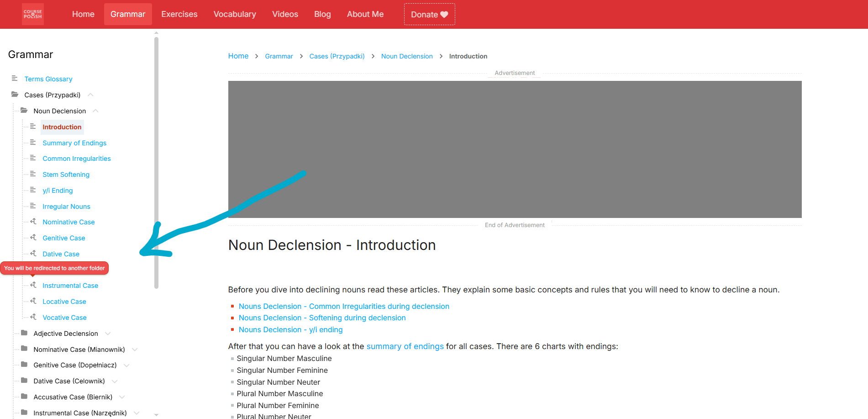Expand the Accusative Case (Biernik) section
Image resolution: width=868 pixels, height=419 pixels.
(122, 397)
